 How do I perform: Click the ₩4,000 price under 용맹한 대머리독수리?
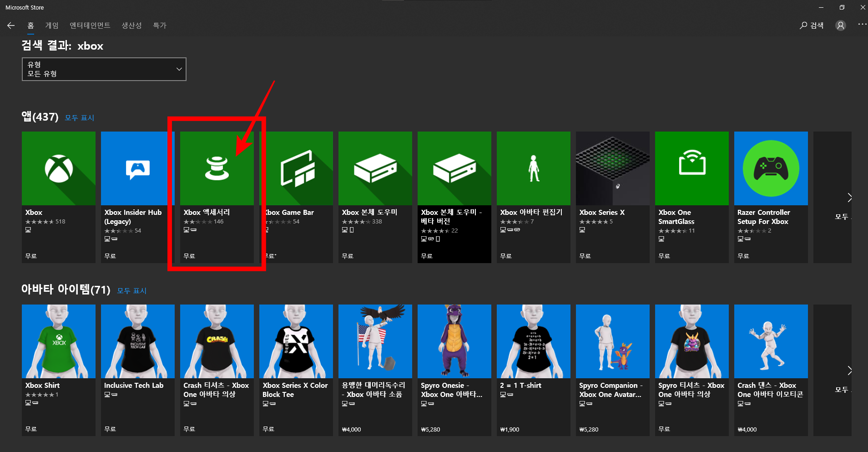click(351, 429)
